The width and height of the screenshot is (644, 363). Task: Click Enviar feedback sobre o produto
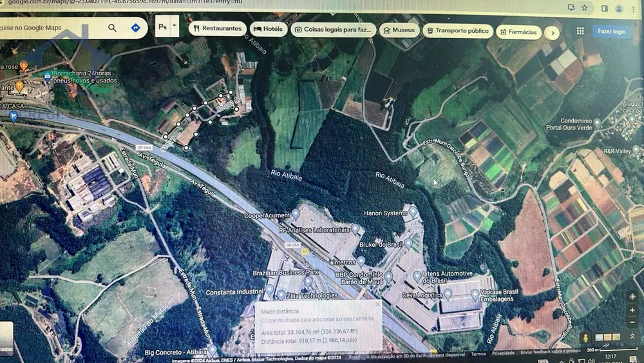point(551,352)
